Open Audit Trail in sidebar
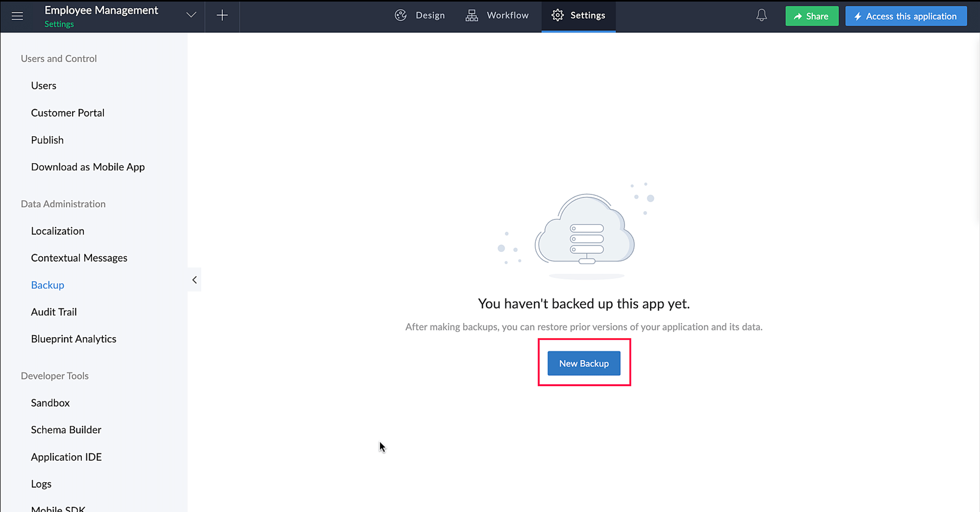Viewport: 980px width, 512px height. [54, 312]
